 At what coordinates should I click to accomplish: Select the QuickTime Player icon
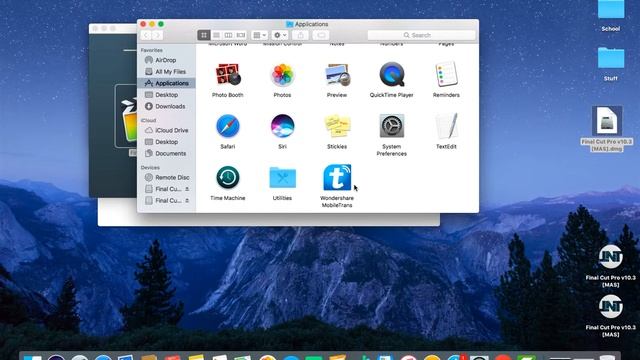pos(391,75)
